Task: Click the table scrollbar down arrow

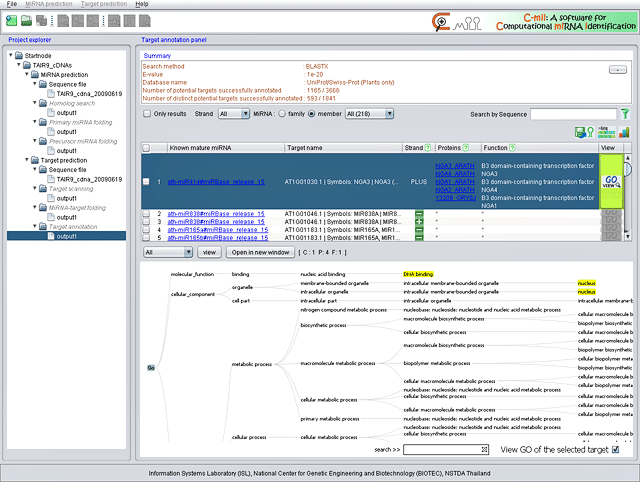Action: click(627, 236)
